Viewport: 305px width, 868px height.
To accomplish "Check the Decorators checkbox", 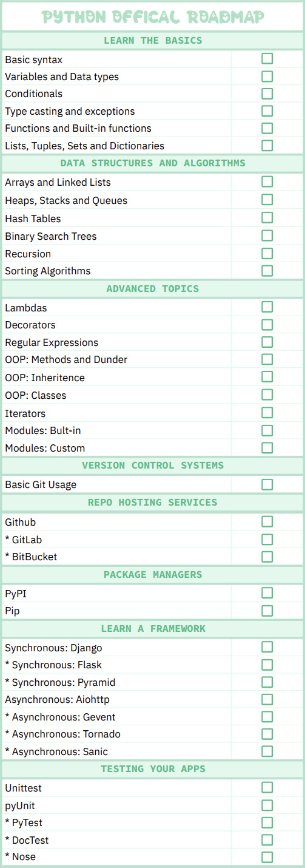I will click(267, 324).
